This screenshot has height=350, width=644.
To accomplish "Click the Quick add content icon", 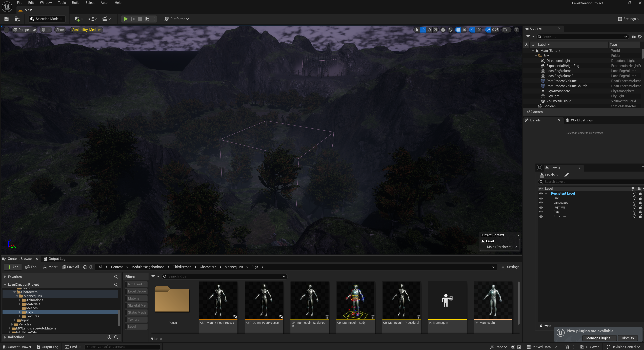I will click(x=77, y=19).
